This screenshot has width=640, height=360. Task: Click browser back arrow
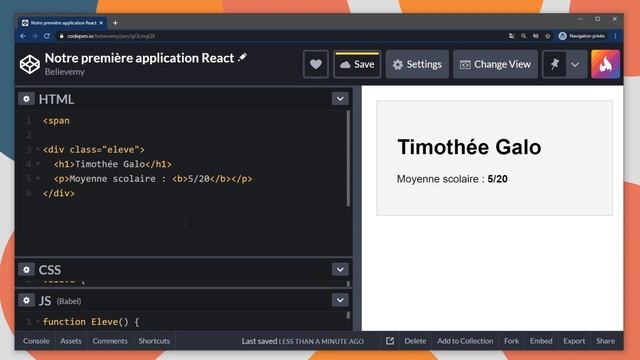coord(23,36)
